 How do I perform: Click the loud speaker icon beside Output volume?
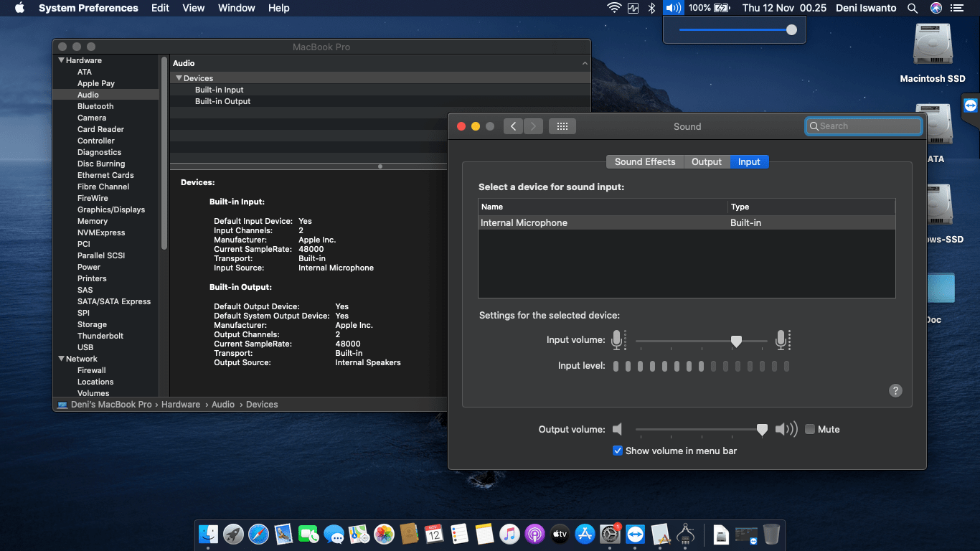coord(786,429)
